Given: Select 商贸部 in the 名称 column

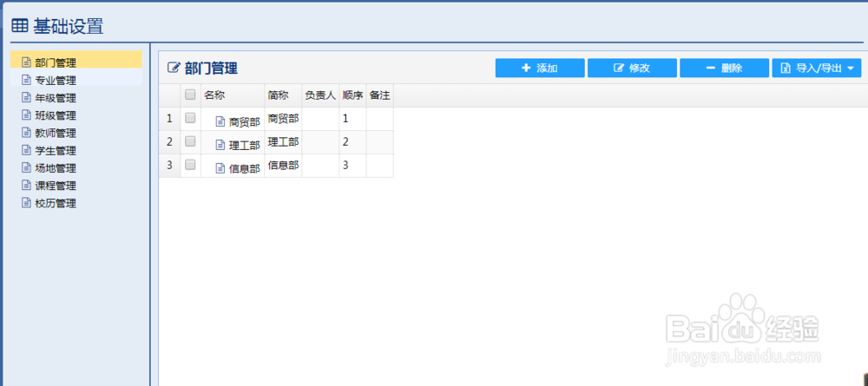Looking at the screenshot, I should point(244,122).
